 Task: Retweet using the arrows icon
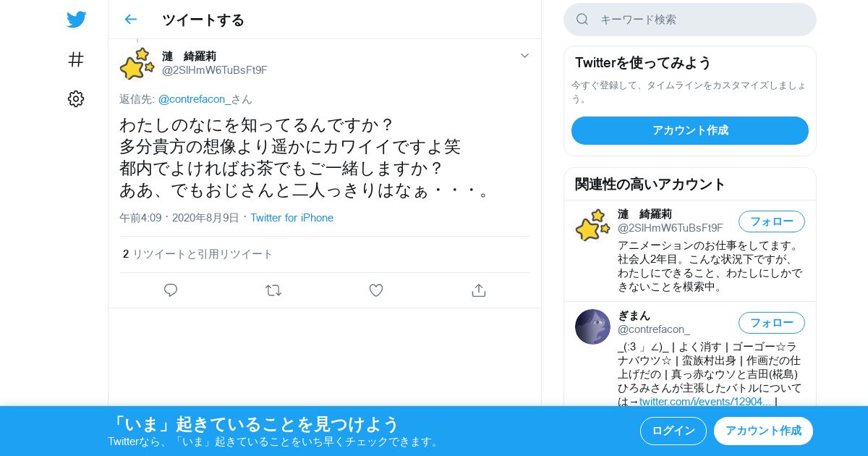(273, 290)
